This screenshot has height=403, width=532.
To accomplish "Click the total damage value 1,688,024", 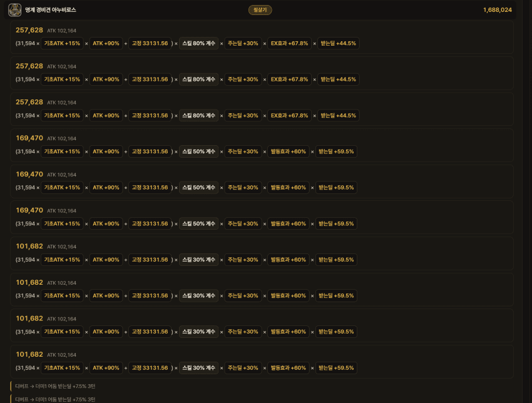I will coord(497,10).
